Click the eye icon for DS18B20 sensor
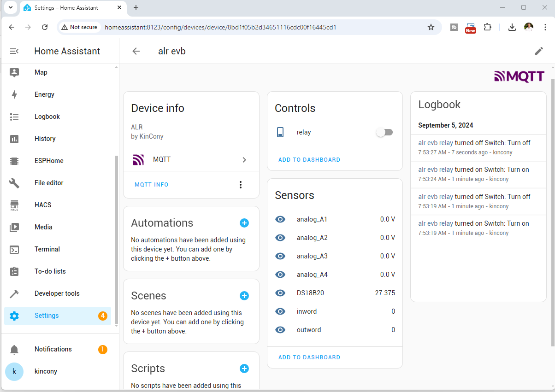Viewport: 555px width, 392px height. pyautogui.click(x=280, y=293)
